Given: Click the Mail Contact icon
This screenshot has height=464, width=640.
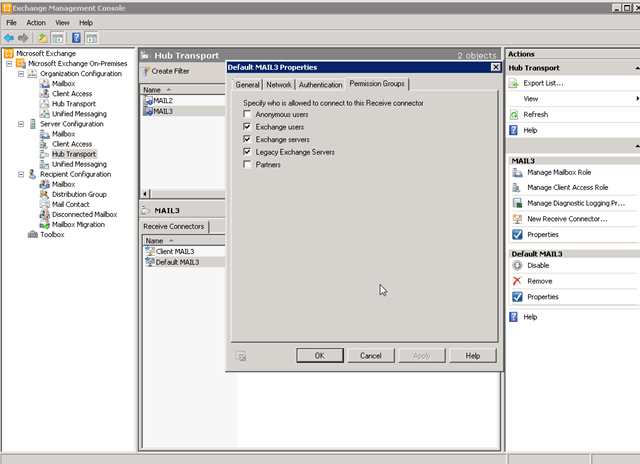Looking at the screenshot, I should coord(44,204).
